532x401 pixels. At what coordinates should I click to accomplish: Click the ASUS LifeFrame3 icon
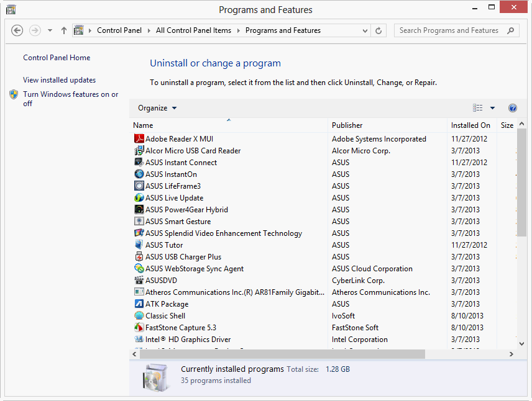(139, 186)
